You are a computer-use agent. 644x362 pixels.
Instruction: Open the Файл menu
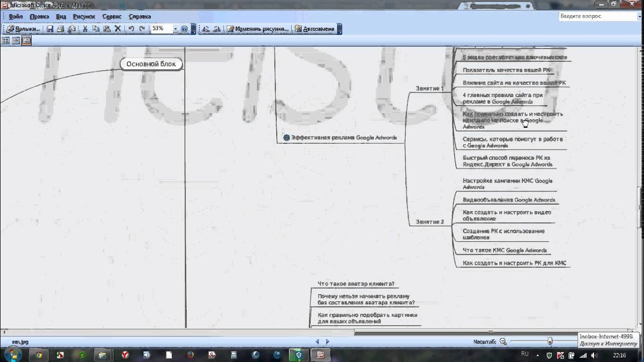click(15, 17)
